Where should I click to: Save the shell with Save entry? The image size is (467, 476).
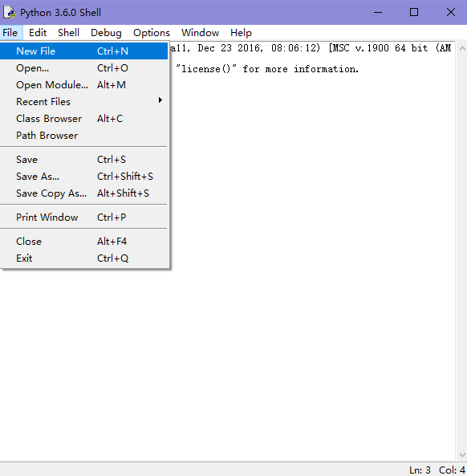click(83, 160)
